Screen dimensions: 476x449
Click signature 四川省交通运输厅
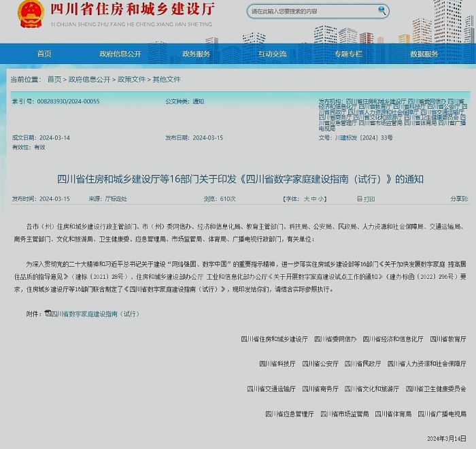pos(271,389)
